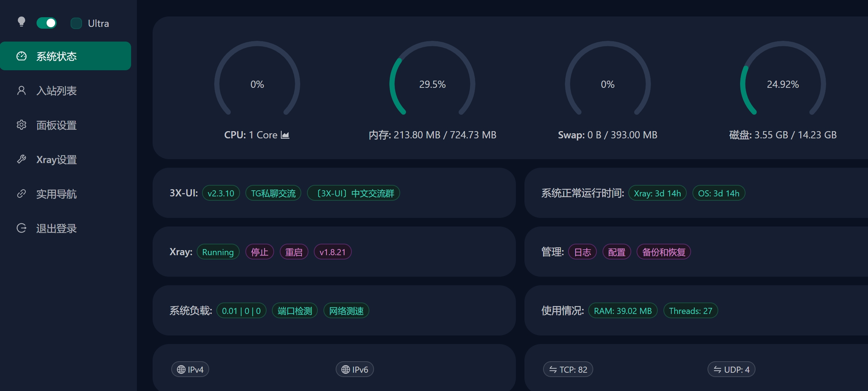Viewport: 868px width, 391px height.
Task: Click the user icon beside 入站列表
Action: tap(21, 91)
